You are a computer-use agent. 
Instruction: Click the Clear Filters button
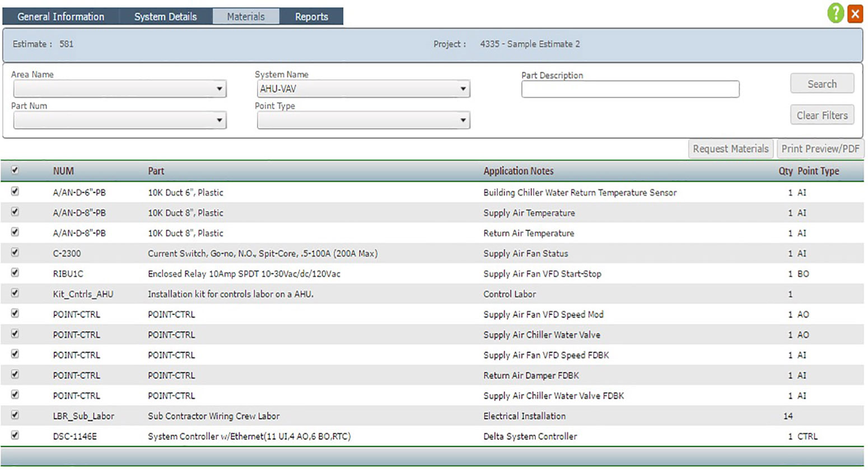point(822,115)
